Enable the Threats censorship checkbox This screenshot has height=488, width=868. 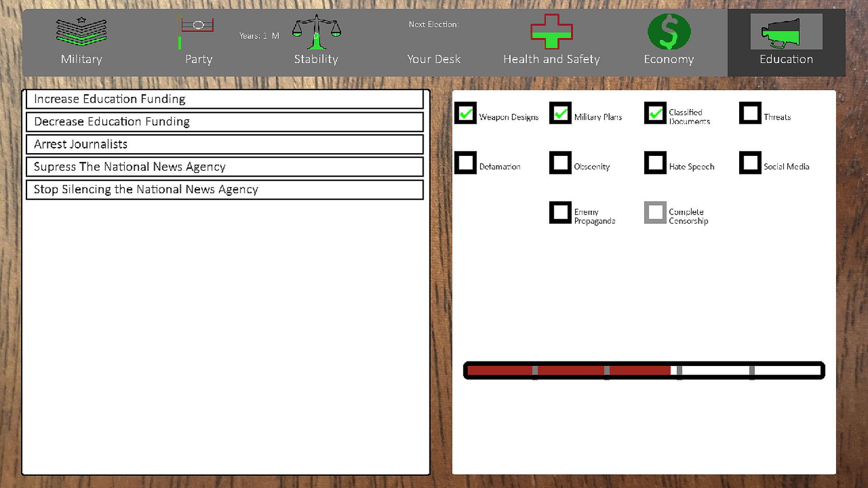[x=750, y=113]
